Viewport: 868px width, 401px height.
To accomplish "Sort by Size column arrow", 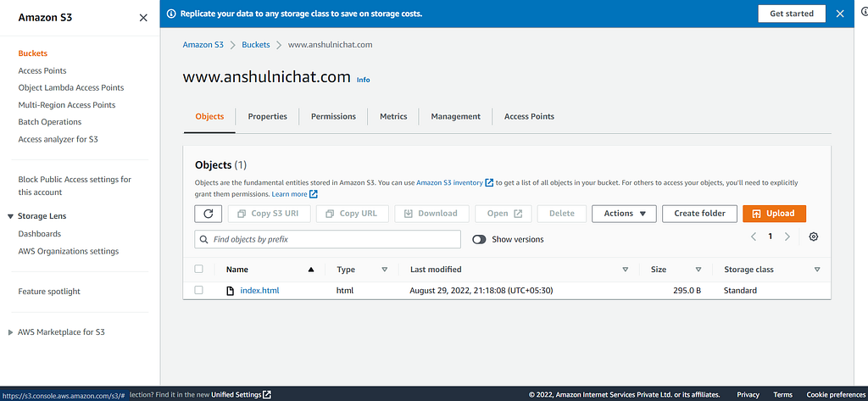I will tap(698, 270).
